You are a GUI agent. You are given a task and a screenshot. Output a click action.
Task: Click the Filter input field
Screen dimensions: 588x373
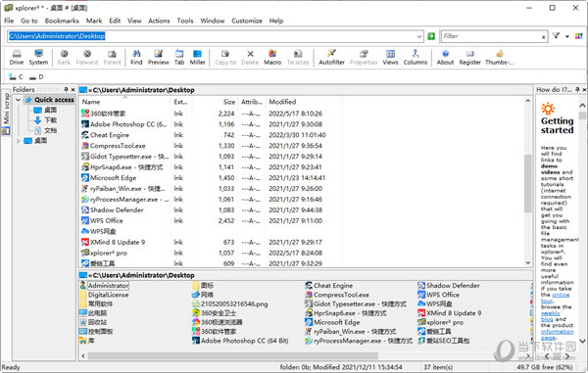point(491,36)
